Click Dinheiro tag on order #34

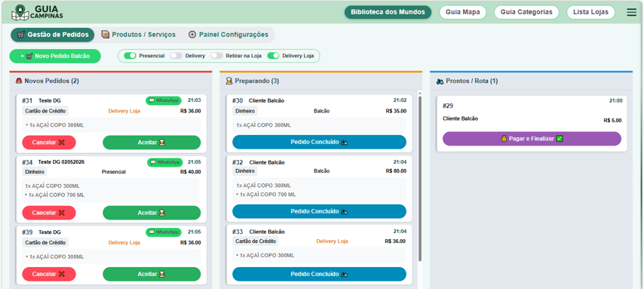[34, 172]
